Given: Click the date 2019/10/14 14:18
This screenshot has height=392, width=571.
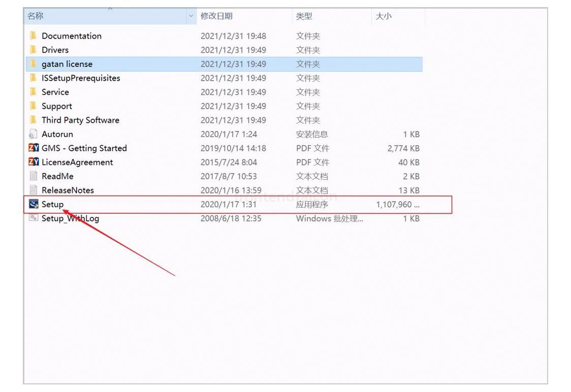Looking at the screenshot, I should [233, 148].
